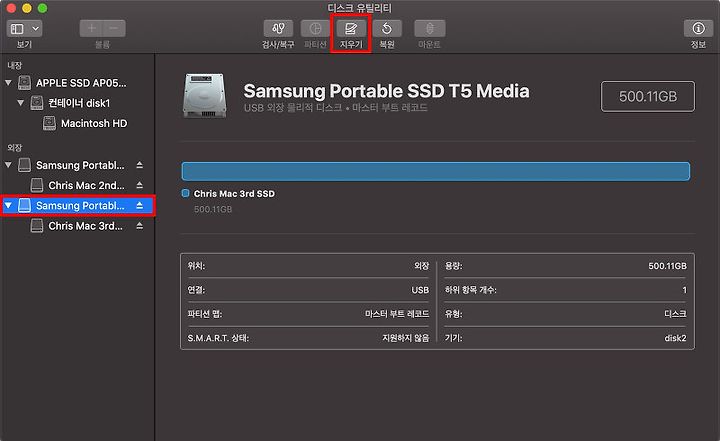Open the Info (정보) toolbar button
The image size is (720, 441).
coord(698,28)
